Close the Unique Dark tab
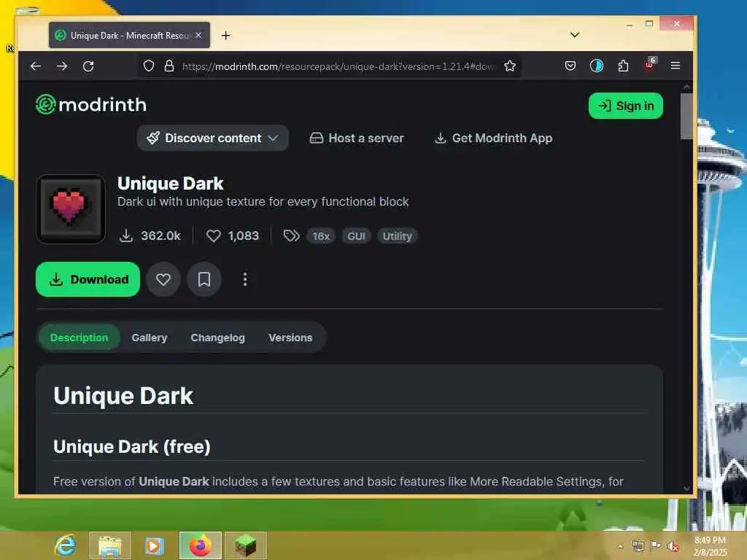This screenshot has height=560, width=747. pyautogui.click(x=198, y=35)
